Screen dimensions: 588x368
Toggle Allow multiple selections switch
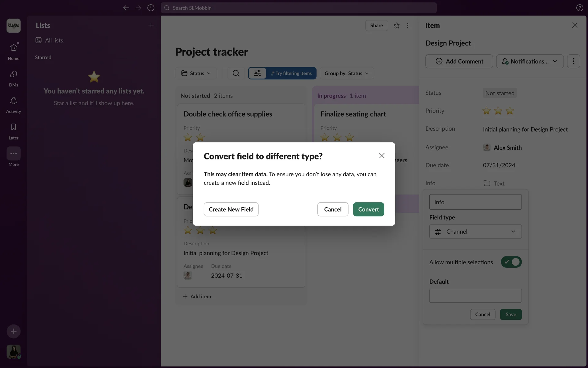[511, 262]
